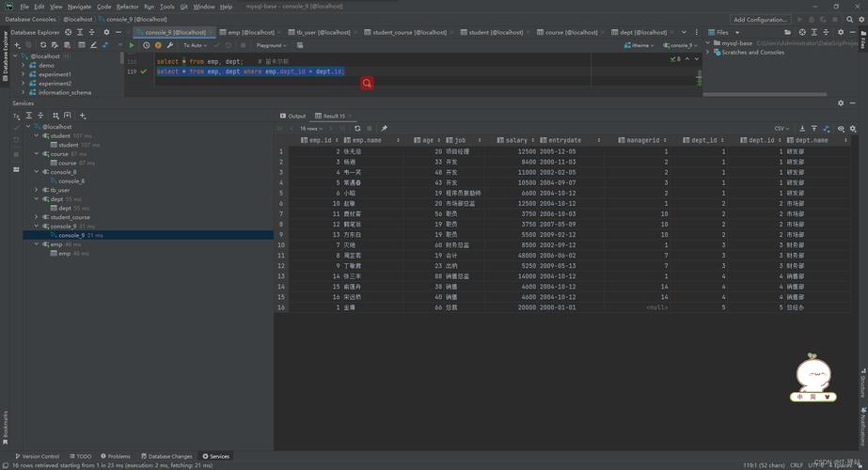Hide the Database Explorer panel with minus icon

(x=118, y=32)
